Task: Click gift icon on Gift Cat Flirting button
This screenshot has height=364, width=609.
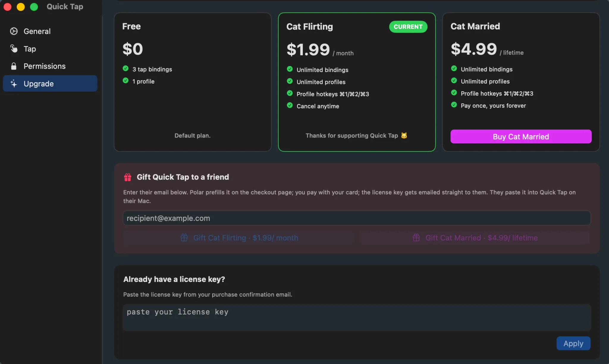Action: [184, 238]
